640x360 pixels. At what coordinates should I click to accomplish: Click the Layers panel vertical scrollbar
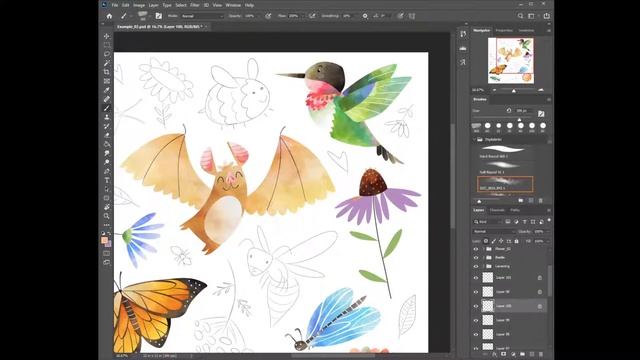550,282
